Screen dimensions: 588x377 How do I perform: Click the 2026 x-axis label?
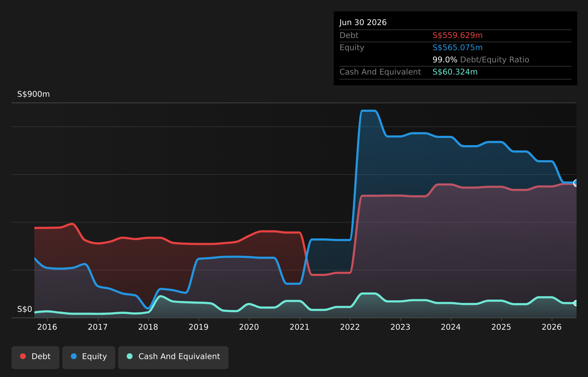(552, 327)
